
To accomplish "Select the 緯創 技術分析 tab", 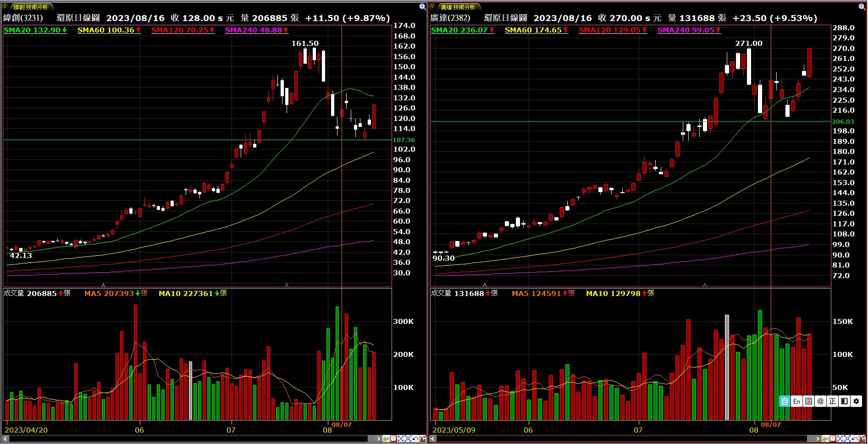I will (x=31, y=7).
